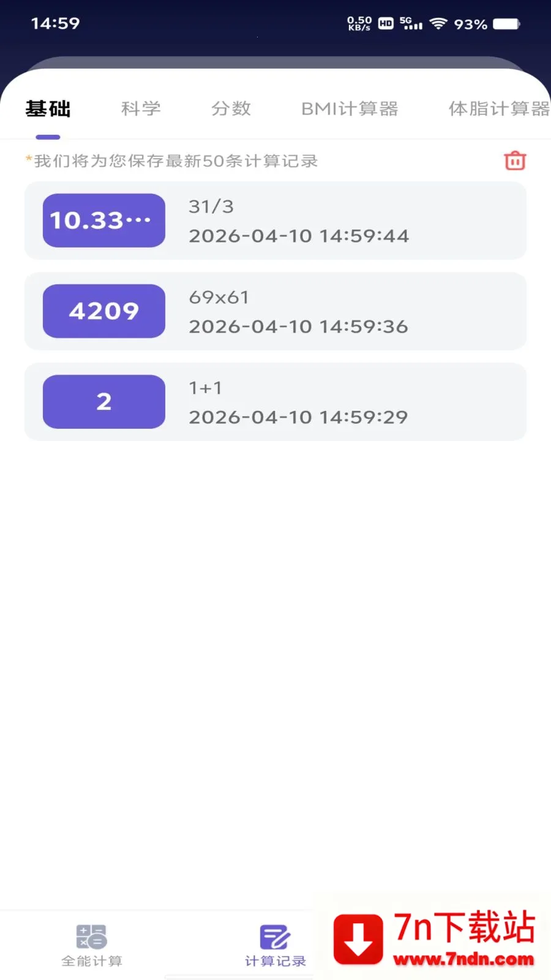
Task: Go to the 体脂计算器 tab
Action: [x=498, y=109]
